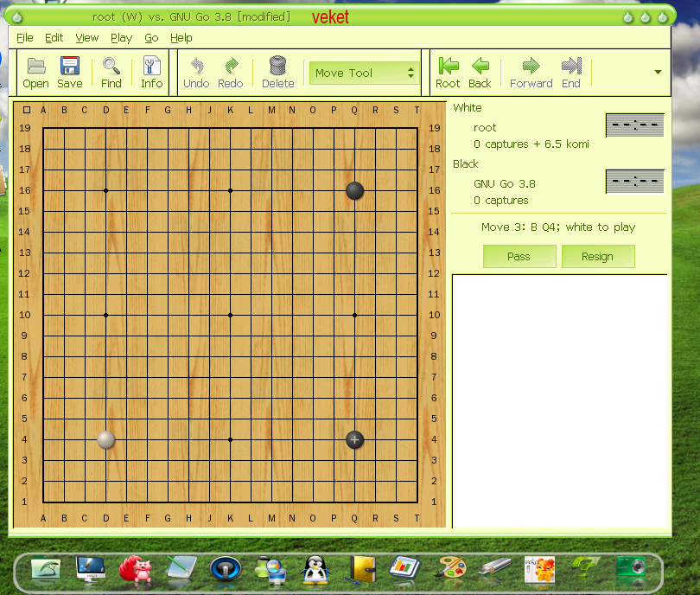Click the Save floppy disk icon
Image resolution: width=700 pixels, height=595 pixels.
(x=70, y=73)
